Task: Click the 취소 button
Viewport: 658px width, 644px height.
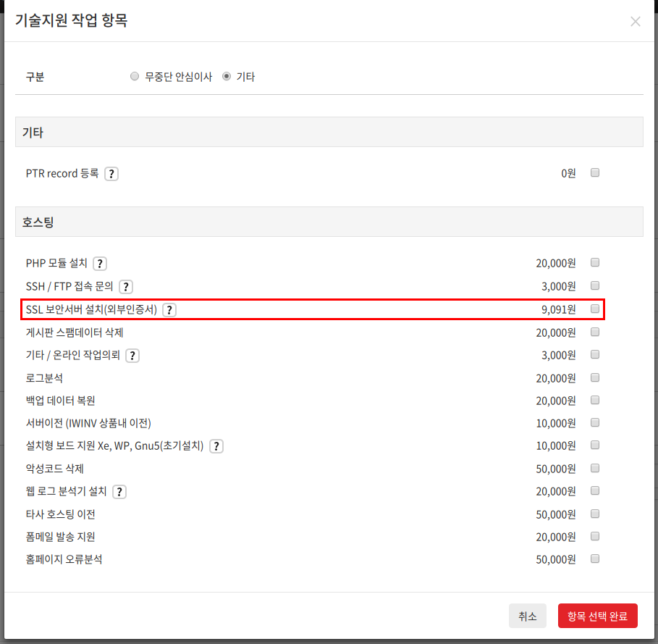Action: click(x=528, y=616)
